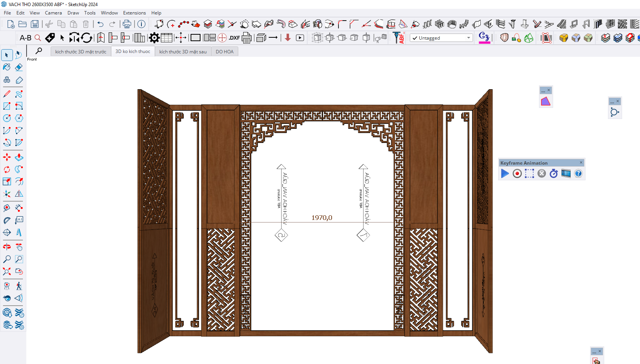Switch to the DO HOA scene tab

225,52
